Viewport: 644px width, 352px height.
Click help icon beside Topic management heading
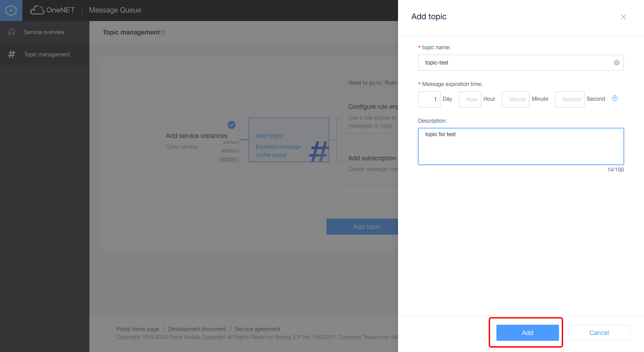[x=163, y=33]
